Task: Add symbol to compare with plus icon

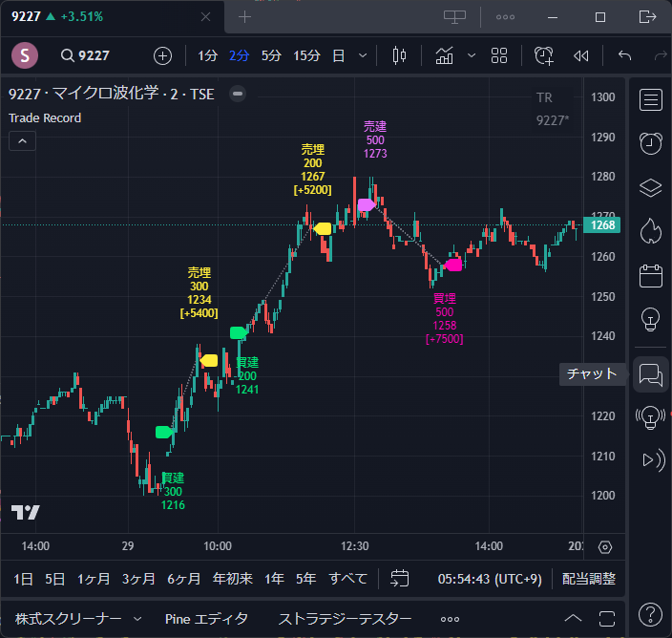Action: point(162,55)
